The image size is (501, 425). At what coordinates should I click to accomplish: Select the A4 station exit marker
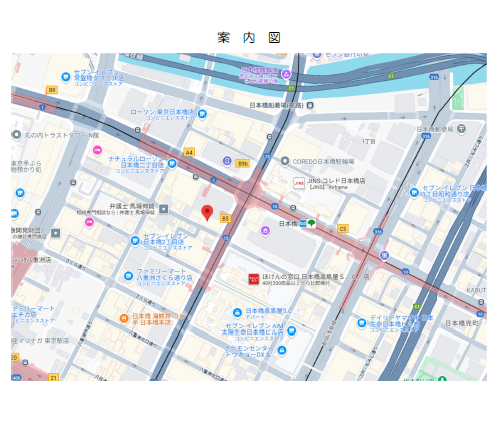[x=189, y=152]
